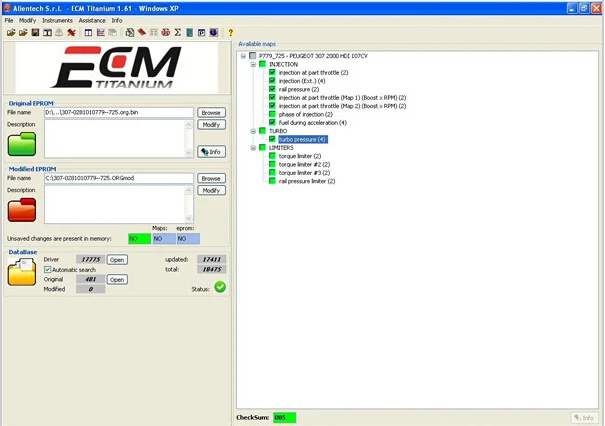The height and width of the screenshot is (426, 605).
Task: Click Browse for Modified EPROM file
Action: [x=211, y=178]
